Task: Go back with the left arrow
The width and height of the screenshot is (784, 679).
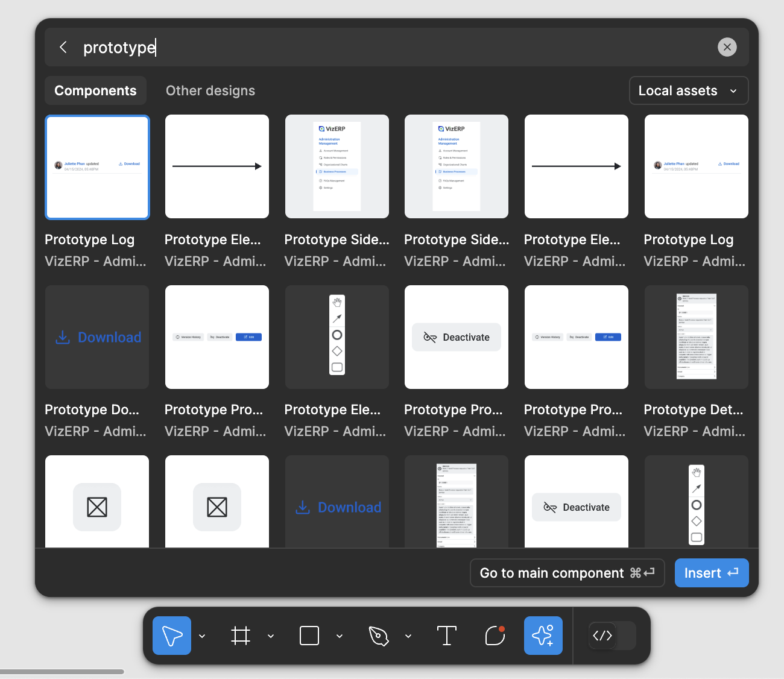Action: 63,47
